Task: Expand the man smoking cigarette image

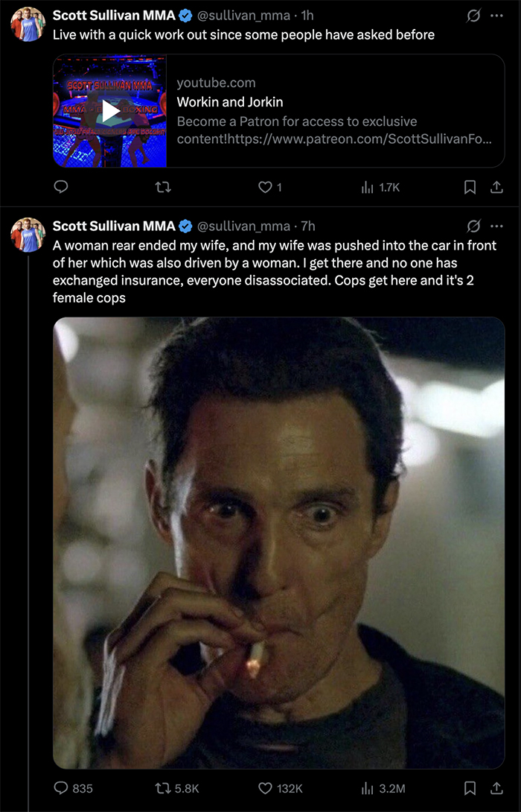Action: pyautogui.click(x=278, y=542)
